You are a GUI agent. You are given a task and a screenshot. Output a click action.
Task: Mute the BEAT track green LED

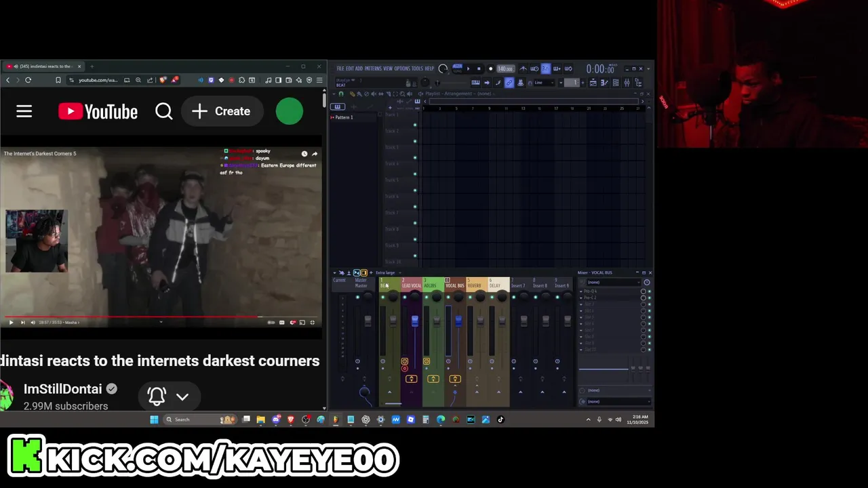[x=383, y=297]
